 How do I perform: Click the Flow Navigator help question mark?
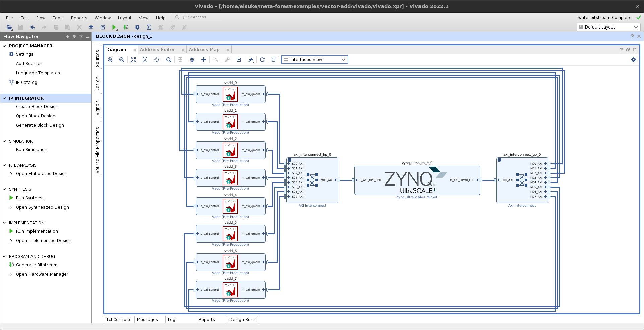click(81, 36)
